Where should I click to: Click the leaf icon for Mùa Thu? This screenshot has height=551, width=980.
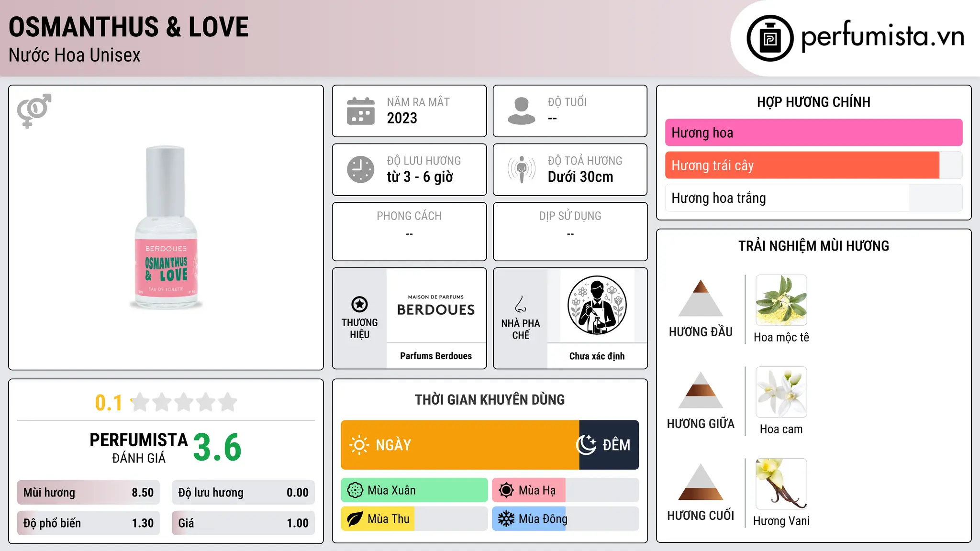coord(355,519)
